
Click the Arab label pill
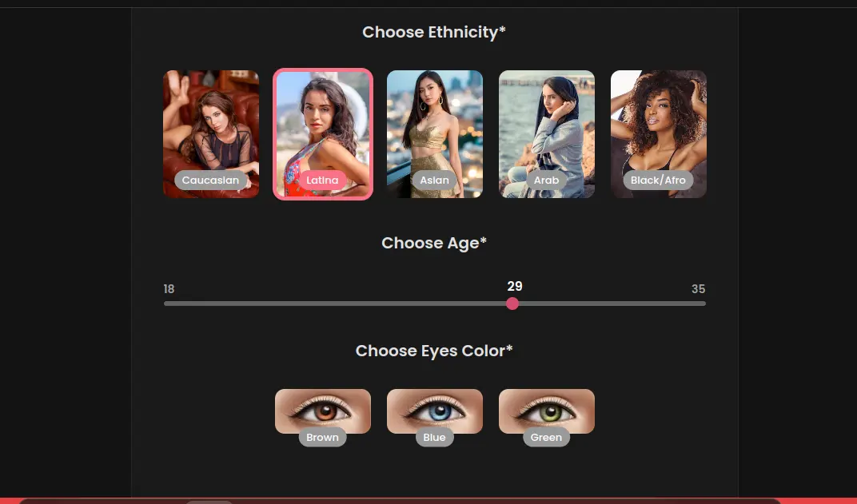pos(547,181)
